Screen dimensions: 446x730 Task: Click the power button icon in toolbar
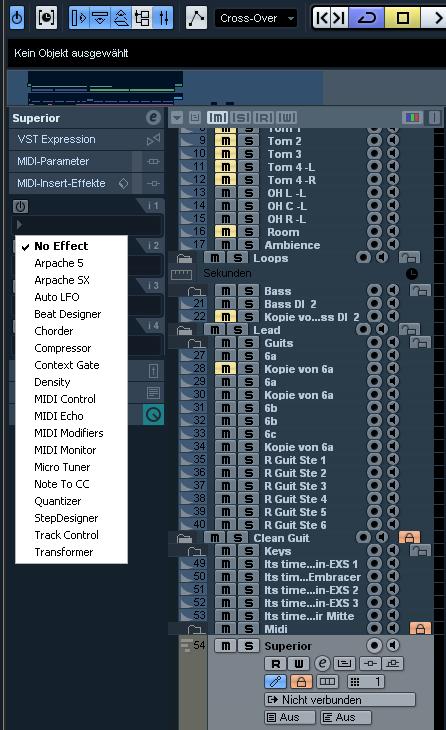point(17,18)
